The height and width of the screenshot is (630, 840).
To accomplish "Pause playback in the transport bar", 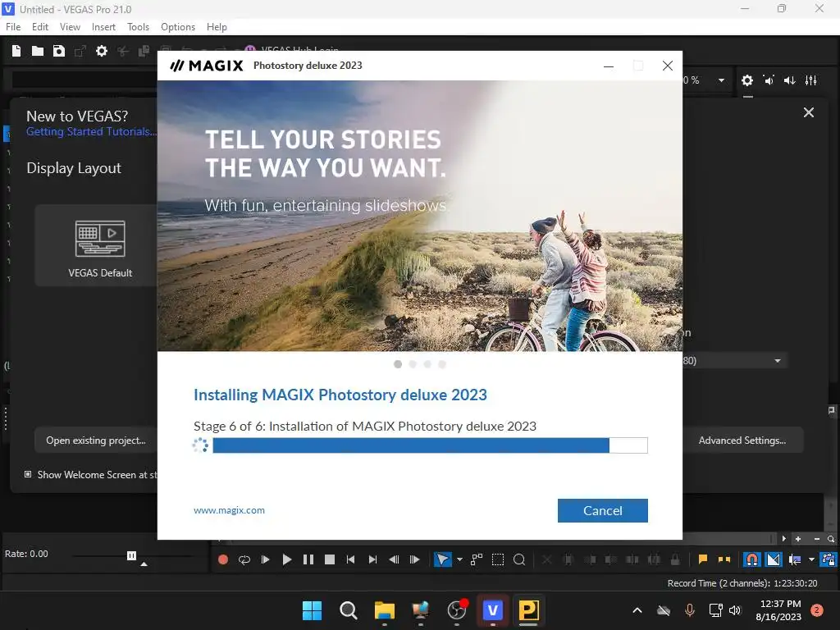I will pos(308,559).
